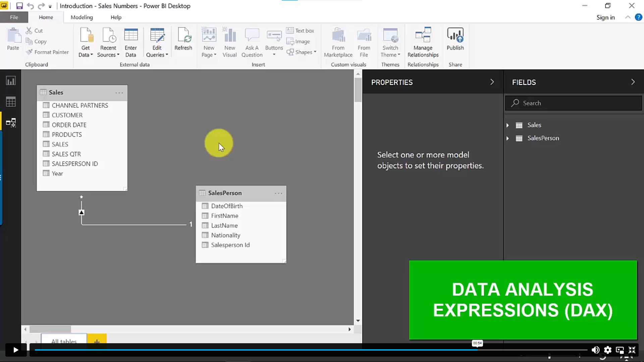
Task: Expand the Sales table in Fields
Action: tap(507, 125)
